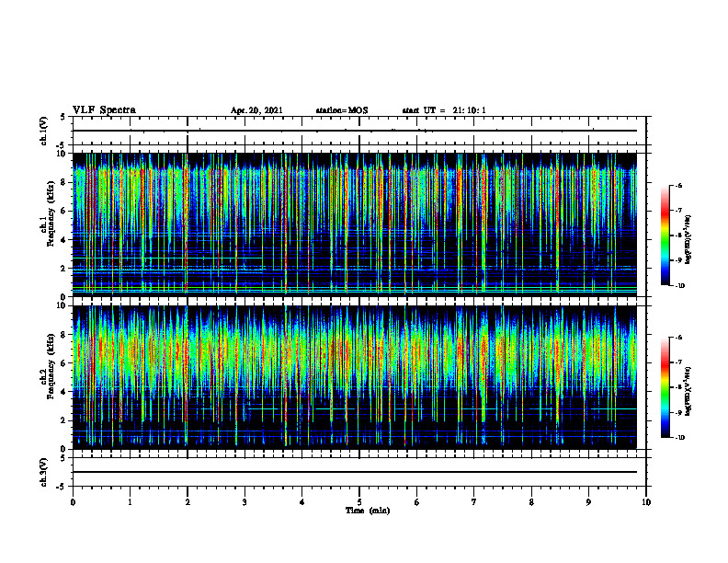Click the ch.2 "Frequency (kHz)" axis label
The width and height of the screenshot is (728, 563).
click(51, 366)
